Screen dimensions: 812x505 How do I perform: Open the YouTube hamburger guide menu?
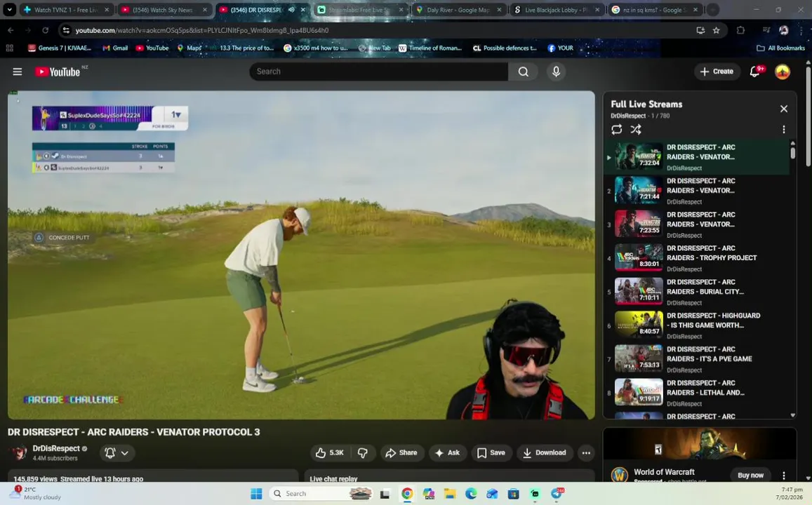(x=17, y=72)
